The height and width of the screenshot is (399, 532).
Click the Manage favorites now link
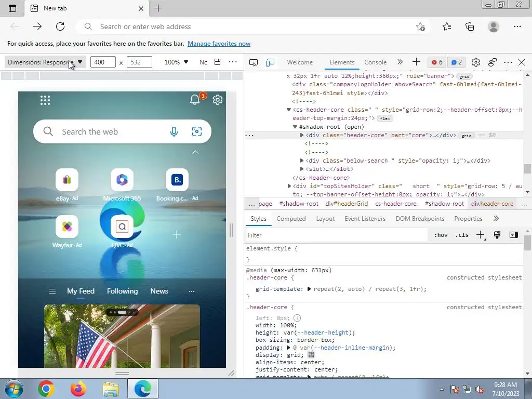219,44
